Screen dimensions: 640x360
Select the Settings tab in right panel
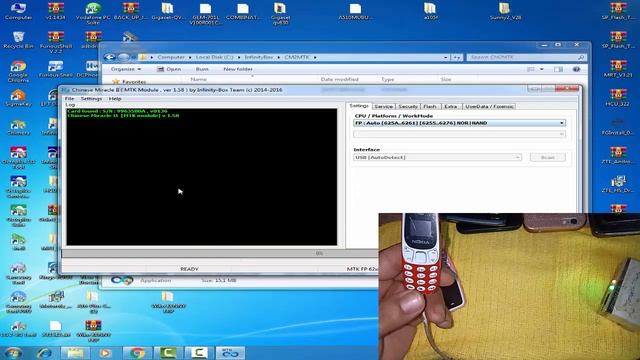(359, 106)
